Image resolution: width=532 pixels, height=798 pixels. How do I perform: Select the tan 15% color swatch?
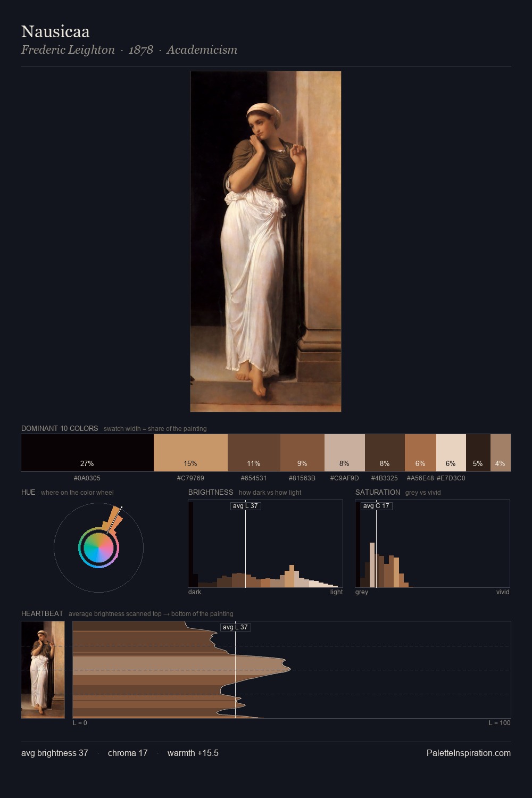190,453
